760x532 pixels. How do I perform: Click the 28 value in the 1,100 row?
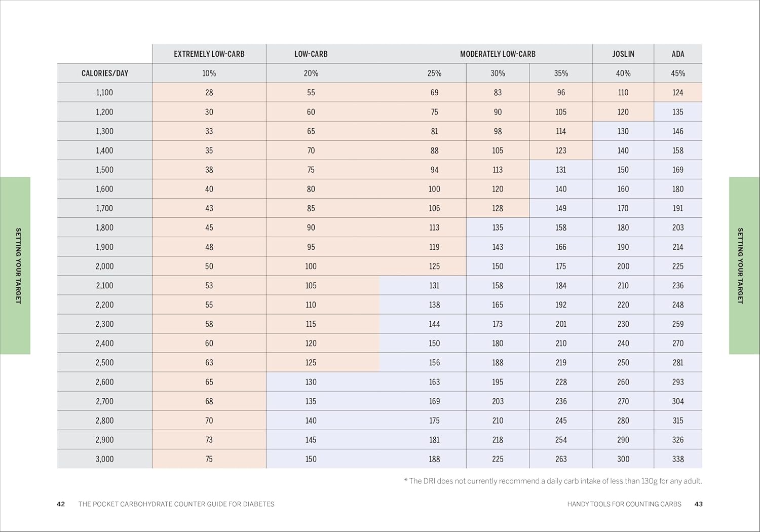point(209,93)
